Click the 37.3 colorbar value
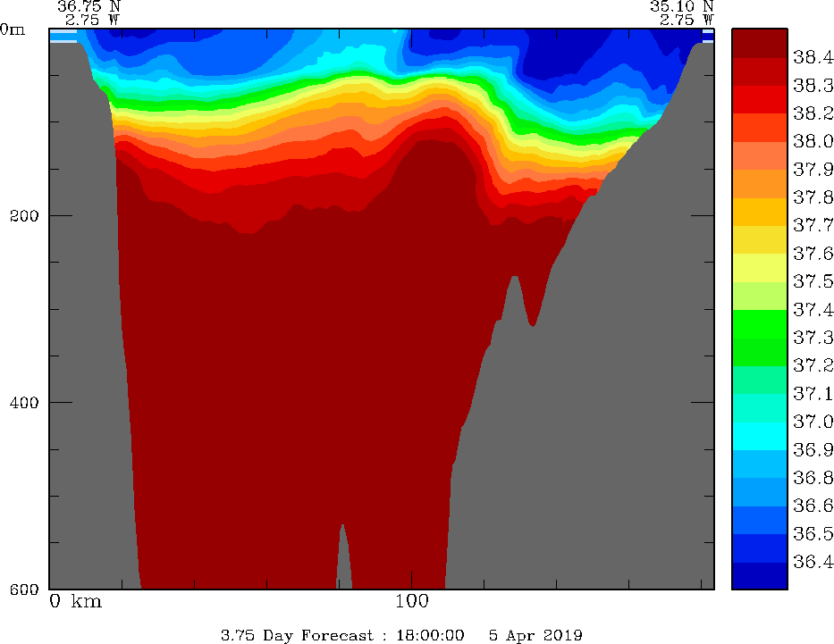The height and width of the screenshot is (644, 834). pos(813,338)
